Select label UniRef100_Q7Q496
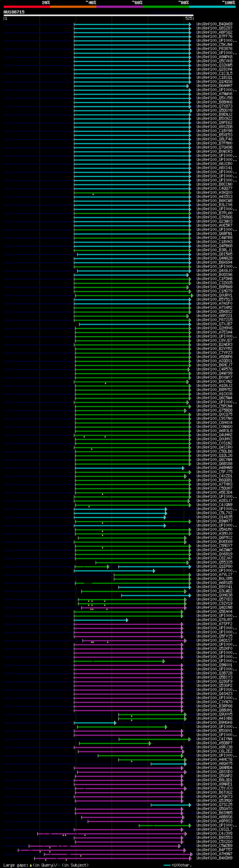 click(x=214, y=148)
